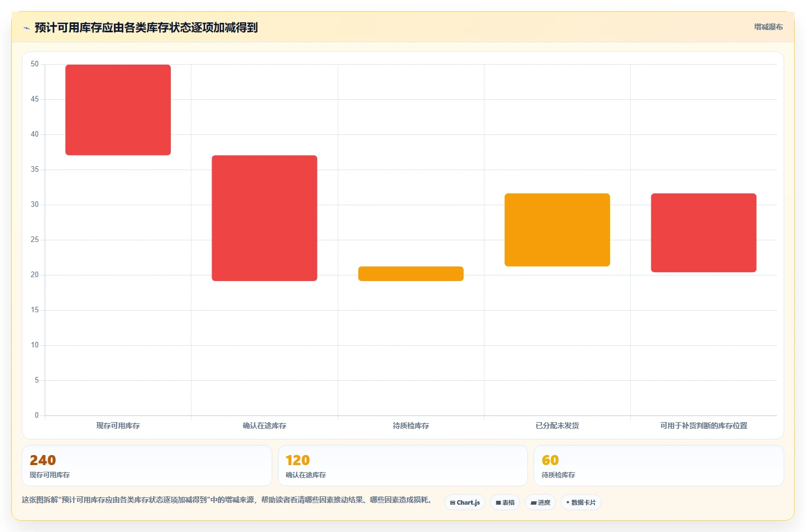Click the x-axis label 待质检库存
The width and height of the screenshot is (806, 532).
[411, 425]
